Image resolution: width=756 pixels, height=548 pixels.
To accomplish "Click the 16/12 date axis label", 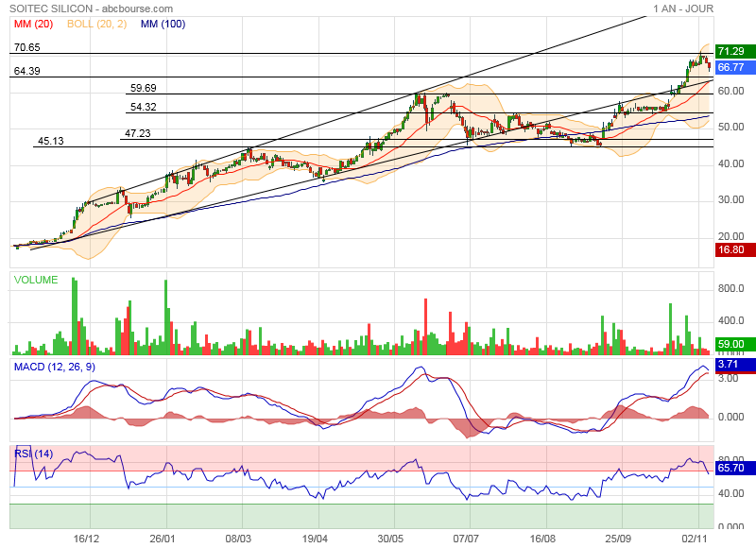I will click(86, 539).
